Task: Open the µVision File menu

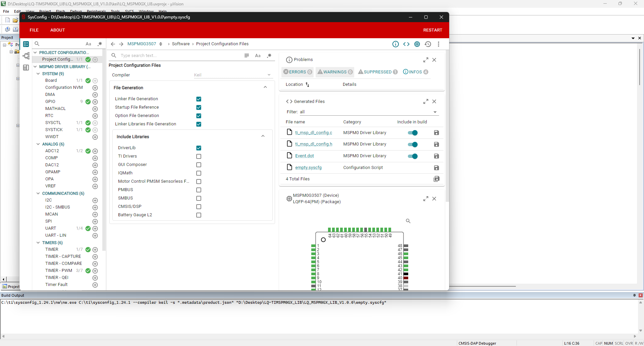Action: [6, 11]
